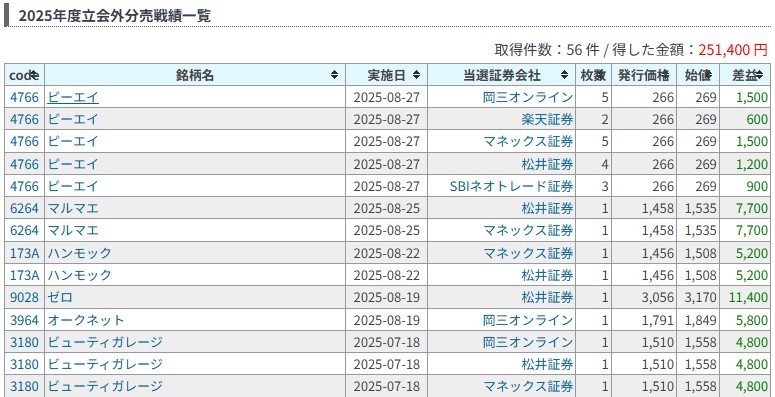Open ビューティガレージ link in 岡三オンライン row
775x397 pixels.
105,343
